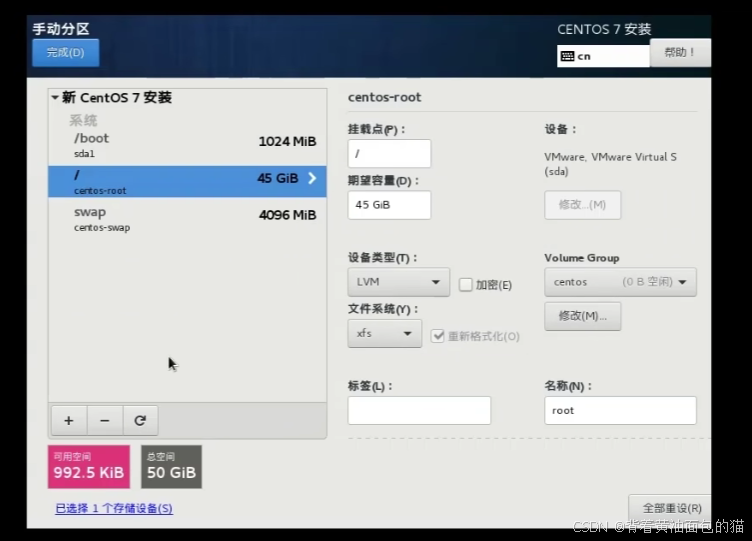
Task: Click the 可用空间 992.5 KiB box
Action: (x=89, y=467)
